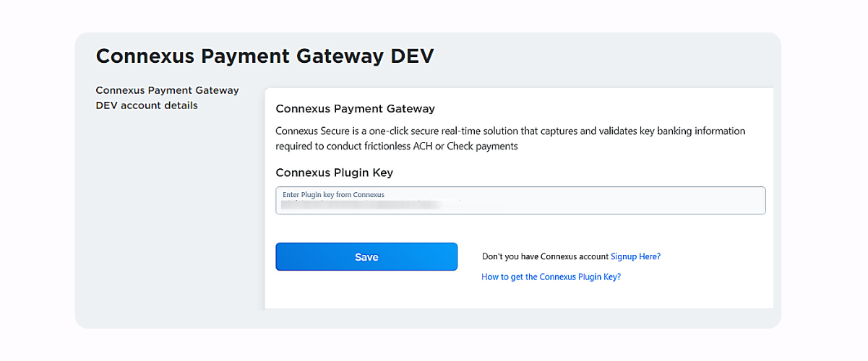Select the 'Connexus Payment Gateway DEV' page heading

click(265, 56)
